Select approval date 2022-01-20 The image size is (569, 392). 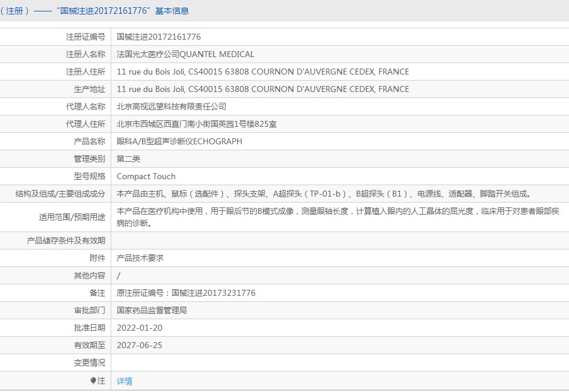(140, 328)
